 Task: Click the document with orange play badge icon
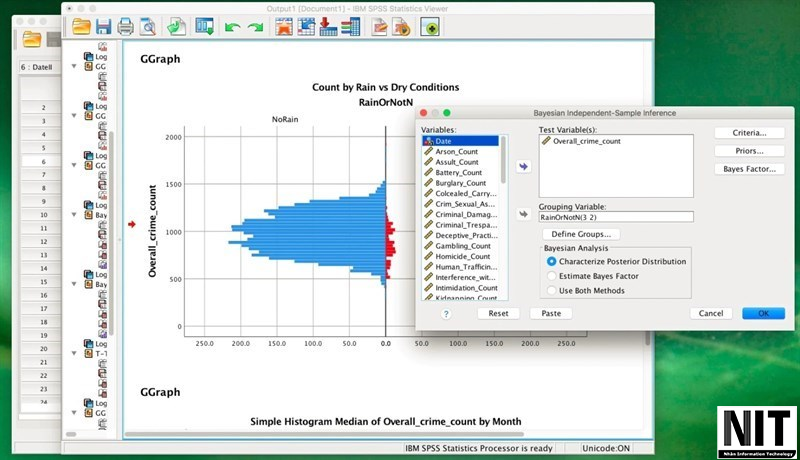402,27
